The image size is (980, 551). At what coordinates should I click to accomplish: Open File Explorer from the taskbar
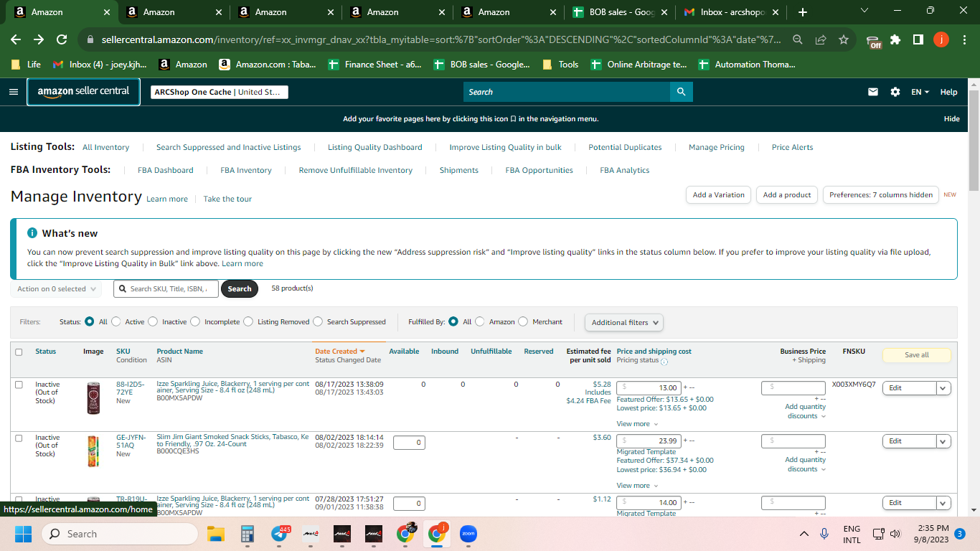(x=216, y=534)
